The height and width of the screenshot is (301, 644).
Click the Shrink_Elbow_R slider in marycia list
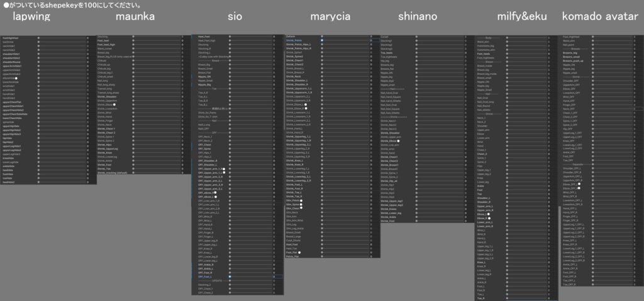[x=345, y=108]
